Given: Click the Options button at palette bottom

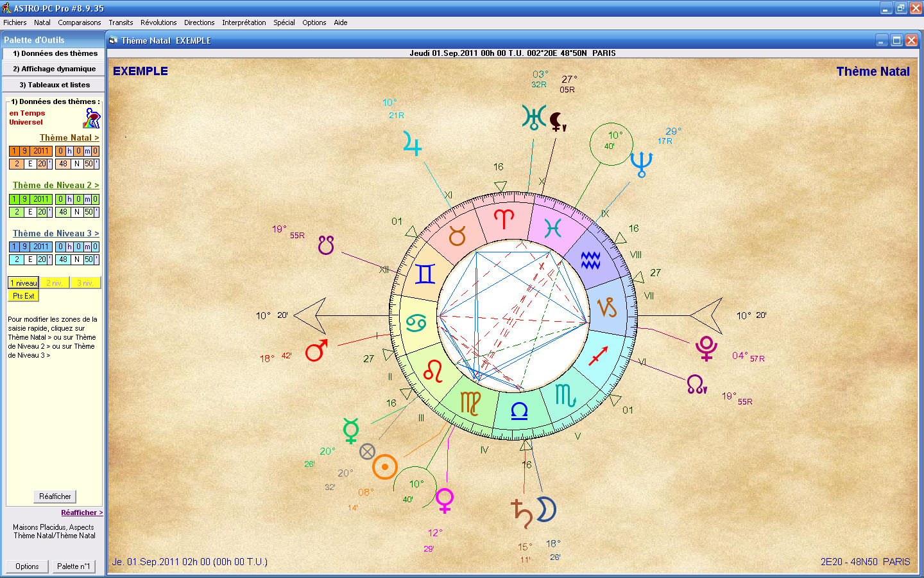Looking at the screenshot, I should coord(27,566).
